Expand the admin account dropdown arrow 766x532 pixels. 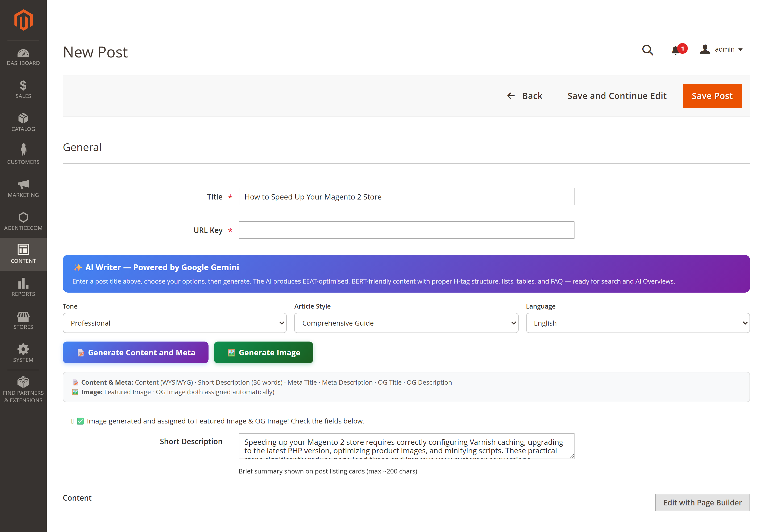[x=741, y=50]
